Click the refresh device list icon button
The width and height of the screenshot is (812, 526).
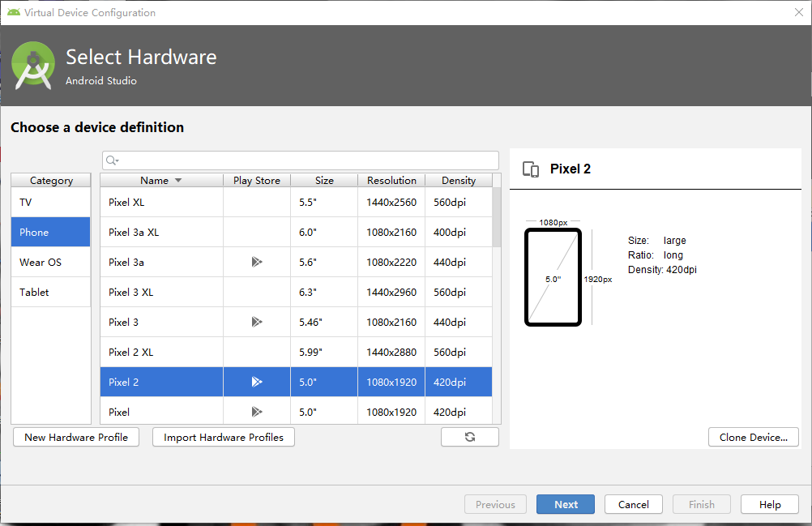(470, 437)
